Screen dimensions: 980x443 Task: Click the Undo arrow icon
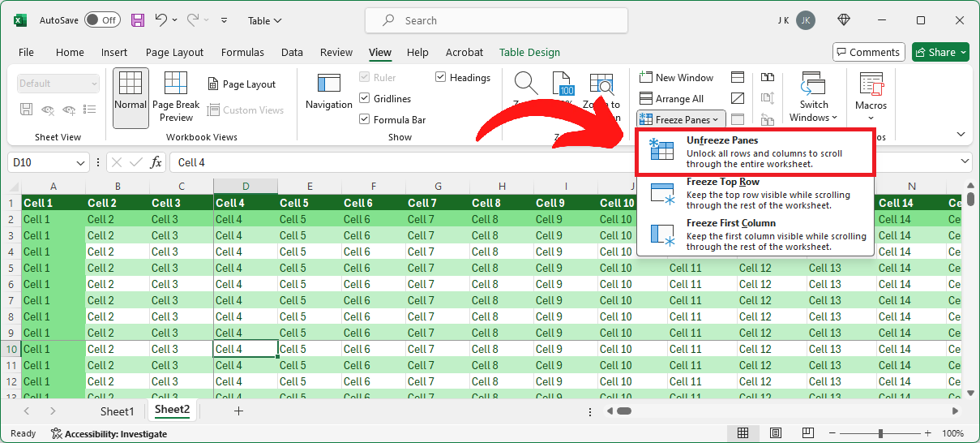pos(161,20)
